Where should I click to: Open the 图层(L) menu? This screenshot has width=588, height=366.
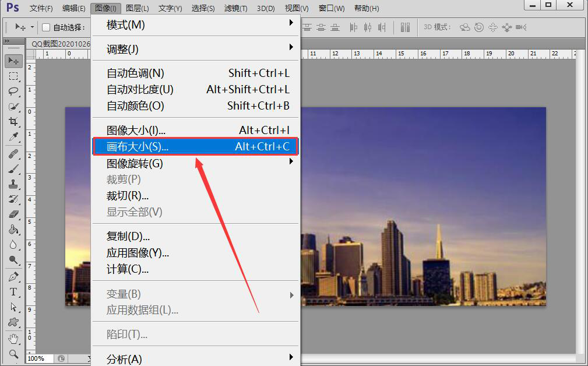[138, 8]
